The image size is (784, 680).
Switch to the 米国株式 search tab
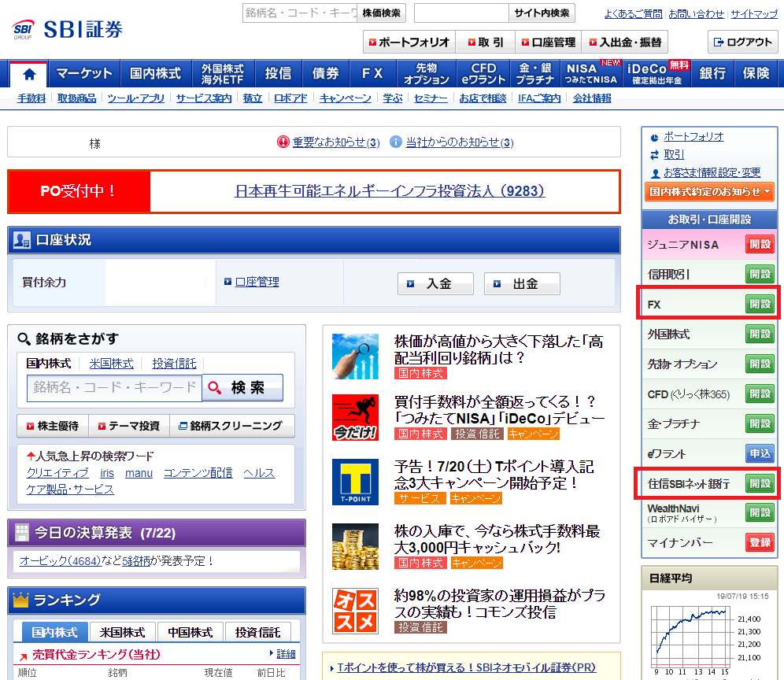111,364
